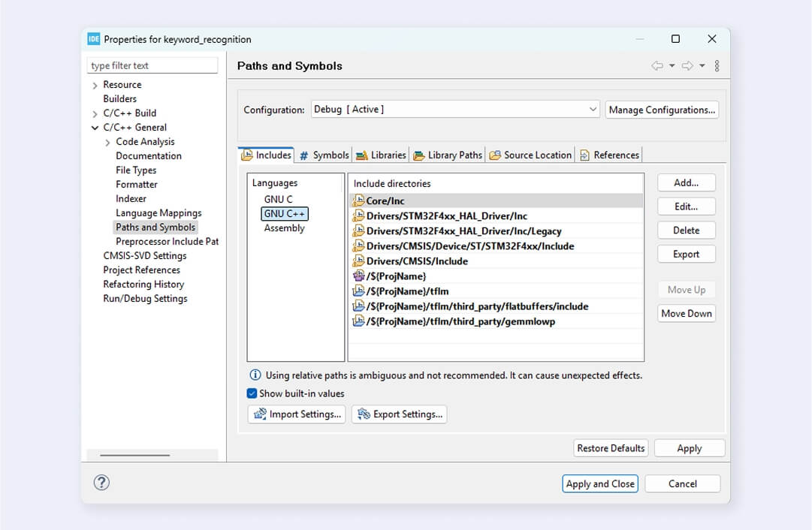Expand the Resource tree node
Image resolution: width=812 pixels, height=530 pixels.
coord(95,86)
